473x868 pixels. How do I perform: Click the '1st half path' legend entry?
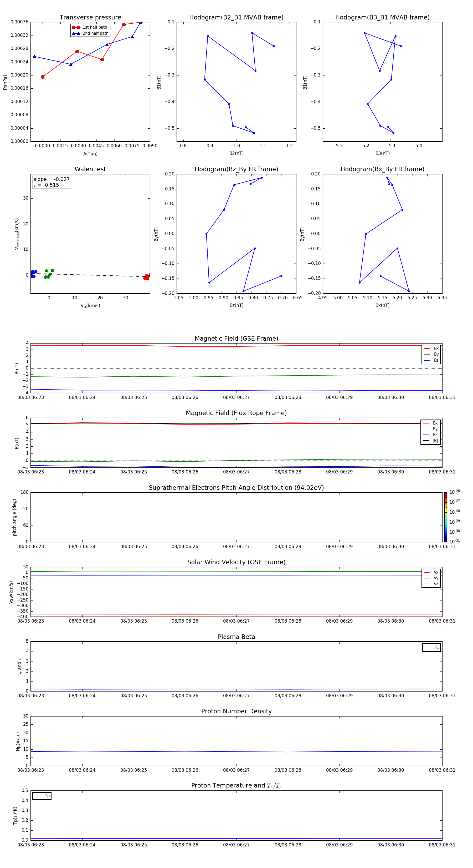pyautogui.click(x=90, y=27)
